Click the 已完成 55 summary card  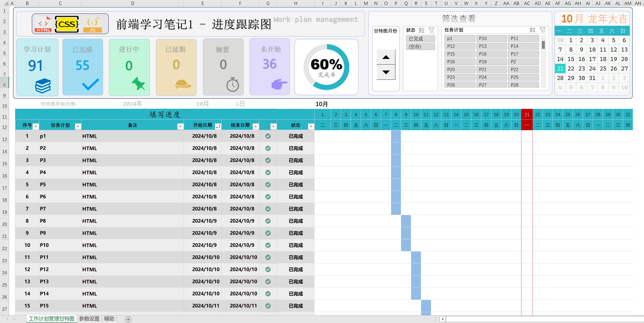tap(83, 67)
